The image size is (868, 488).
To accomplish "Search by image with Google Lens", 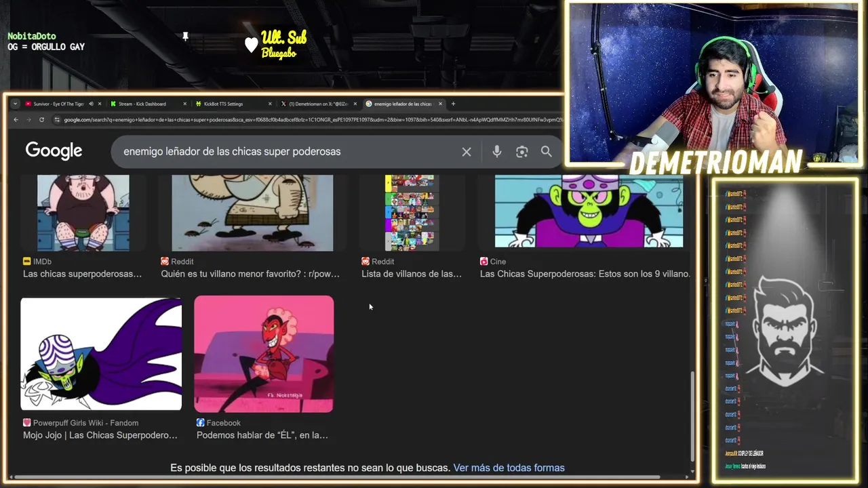I will 521,152.
